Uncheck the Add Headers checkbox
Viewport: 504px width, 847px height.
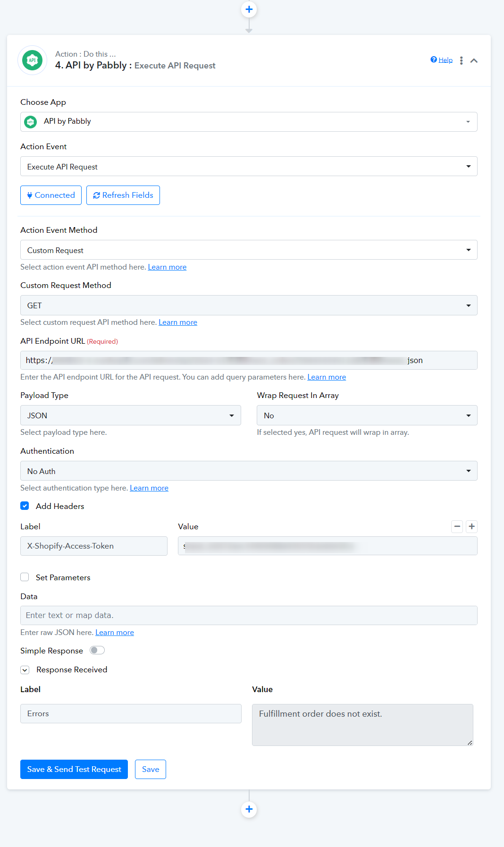click(x=25, y=506)
